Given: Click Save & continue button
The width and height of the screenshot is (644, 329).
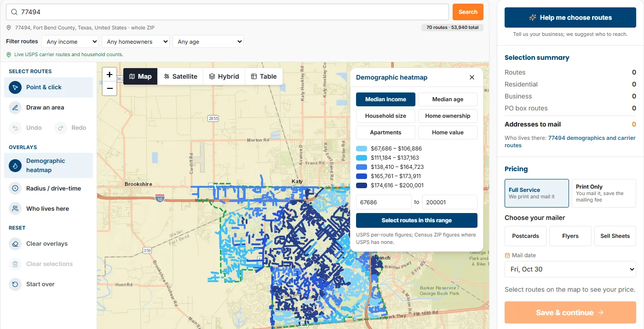Looking at the screenshot, I should [570, 313].
